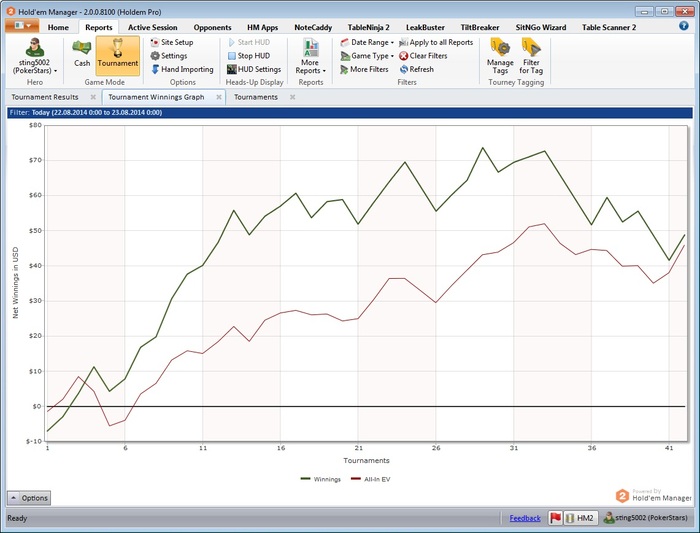
Task: Click the Net Winnings in USD axis title
Action: click(16, 283)
